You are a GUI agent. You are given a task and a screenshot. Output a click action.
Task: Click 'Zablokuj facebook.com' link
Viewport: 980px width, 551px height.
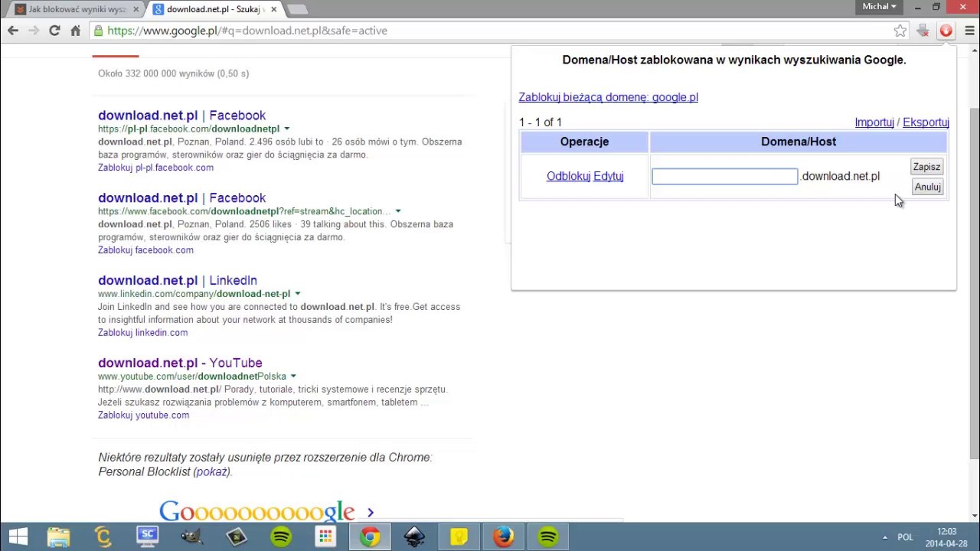click(145, 250)
